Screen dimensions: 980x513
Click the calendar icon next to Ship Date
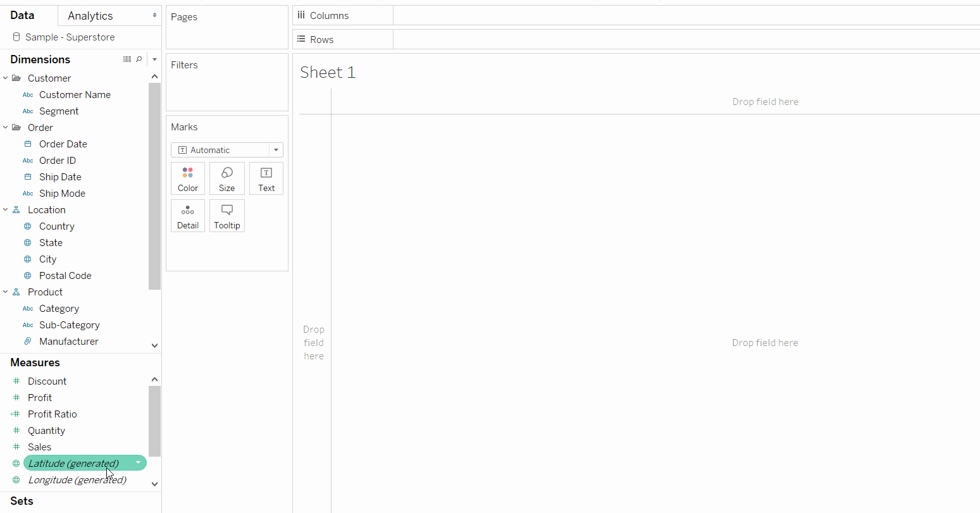click(27, 177)
